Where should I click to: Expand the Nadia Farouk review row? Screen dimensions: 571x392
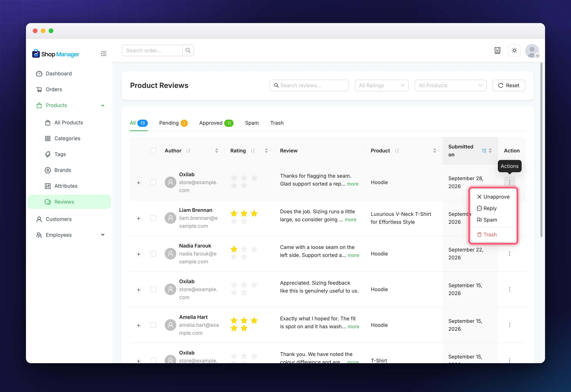point(139,254)
